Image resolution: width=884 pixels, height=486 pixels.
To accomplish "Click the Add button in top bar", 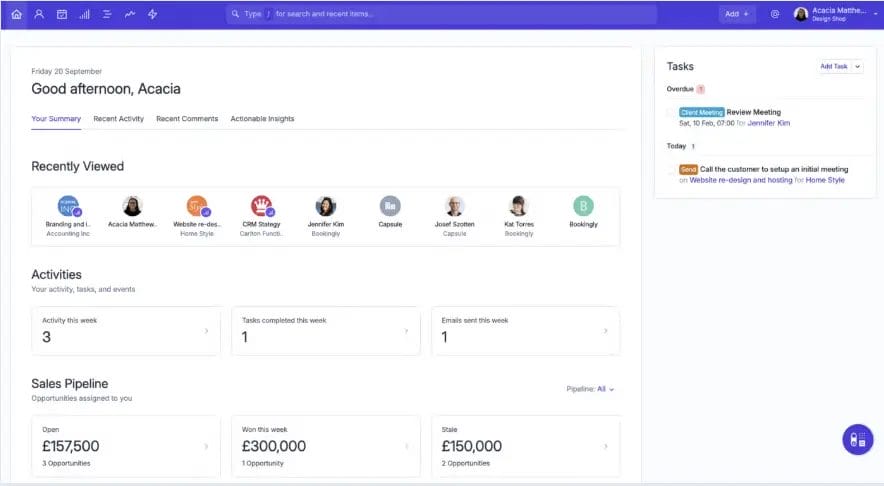I will [x=738, y=14].
